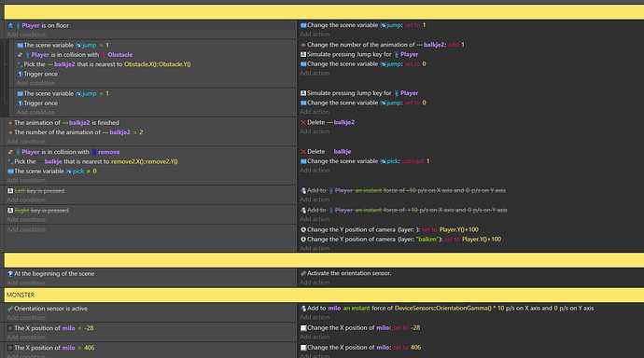Select the empty yellow comment above "At the beginning of the scene"
The height and width of the screenshot is (358, 644).
(x=324, y=260)
